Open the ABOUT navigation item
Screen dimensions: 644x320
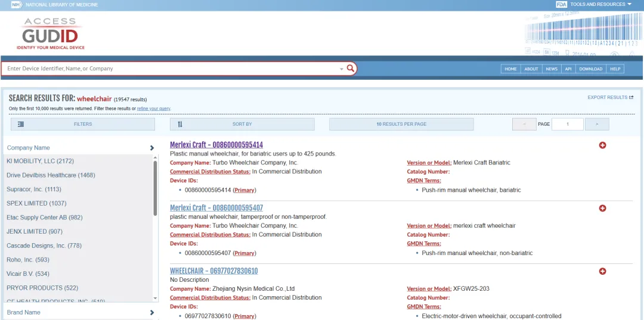pyautogui.click(x=531, y=69)
